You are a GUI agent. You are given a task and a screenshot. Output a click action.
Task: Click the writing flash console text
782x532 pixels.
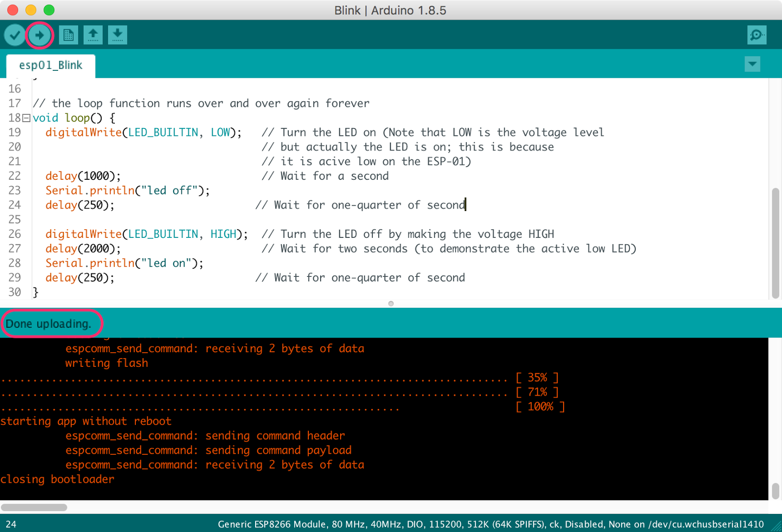106,362
